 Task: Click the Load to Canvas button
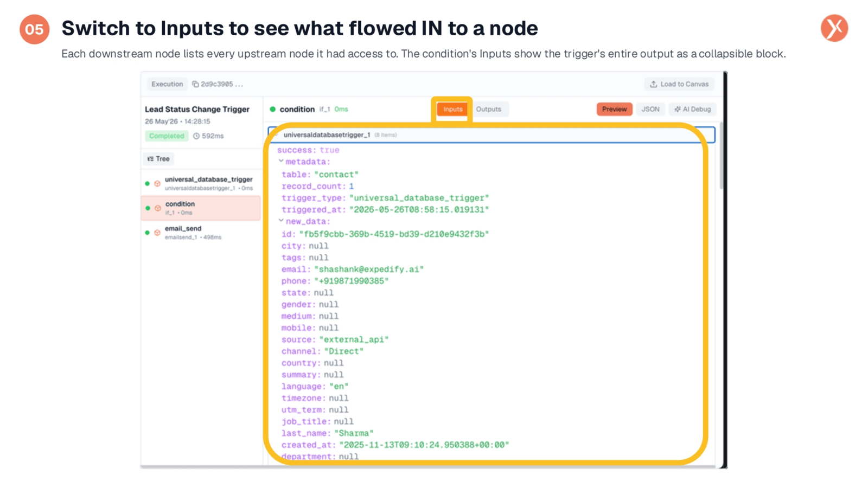tap(679, 84)
